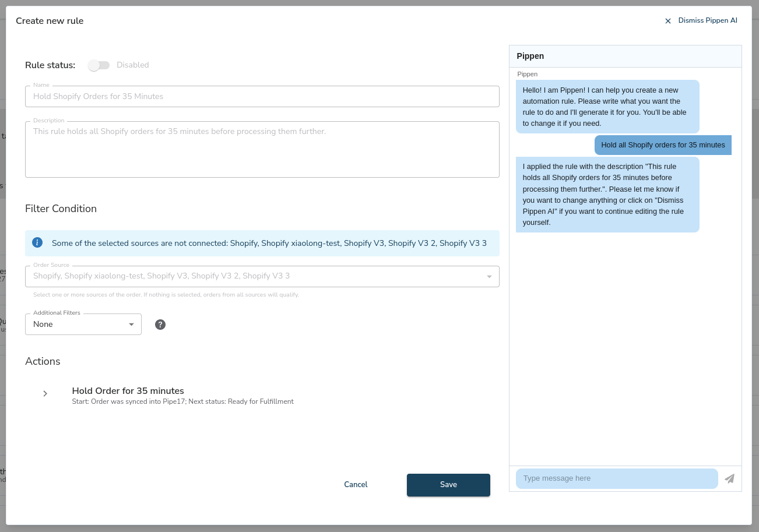
Task: Click the Disabled status label
Action: 133,65
